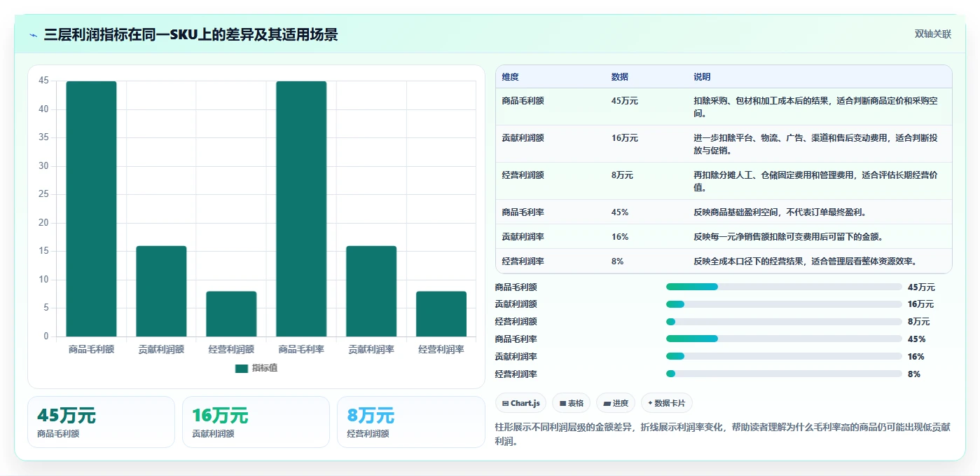
Task: Click the 商品毛利额 progress bar
Action: 784,287
